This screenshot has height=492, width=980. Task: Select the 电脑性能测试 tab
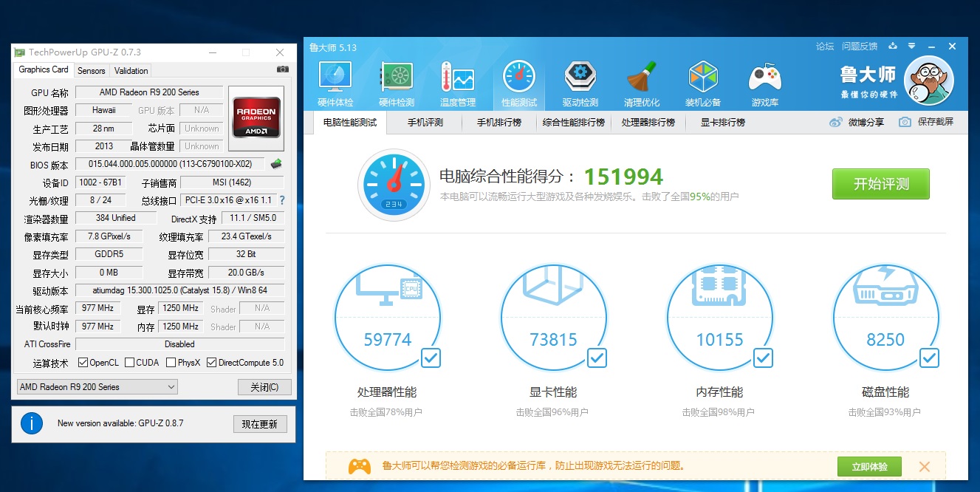click(350, 123)
